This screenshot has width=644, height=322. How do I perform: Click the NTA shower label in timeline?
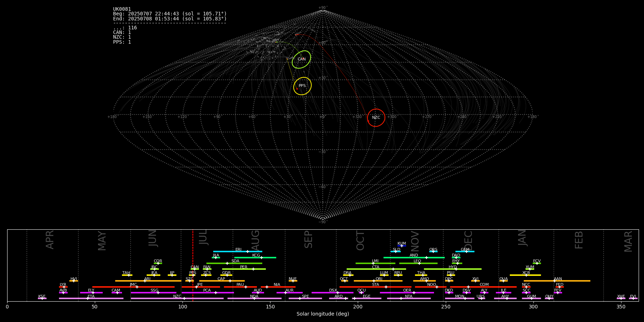[409, 297]
